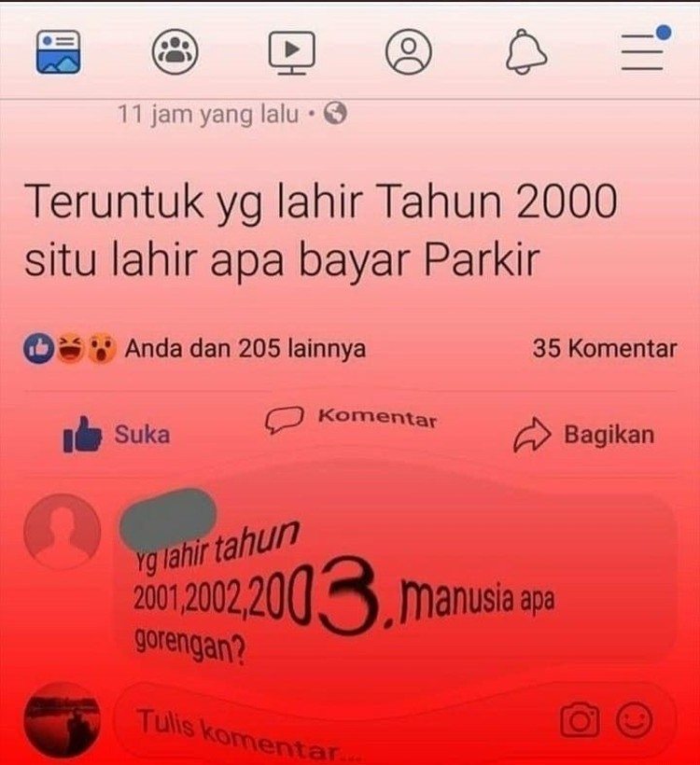Tap the Komentar button under post
Image resolution: width=700 pixels, height=765 pixels.
[x=351, y=419]
